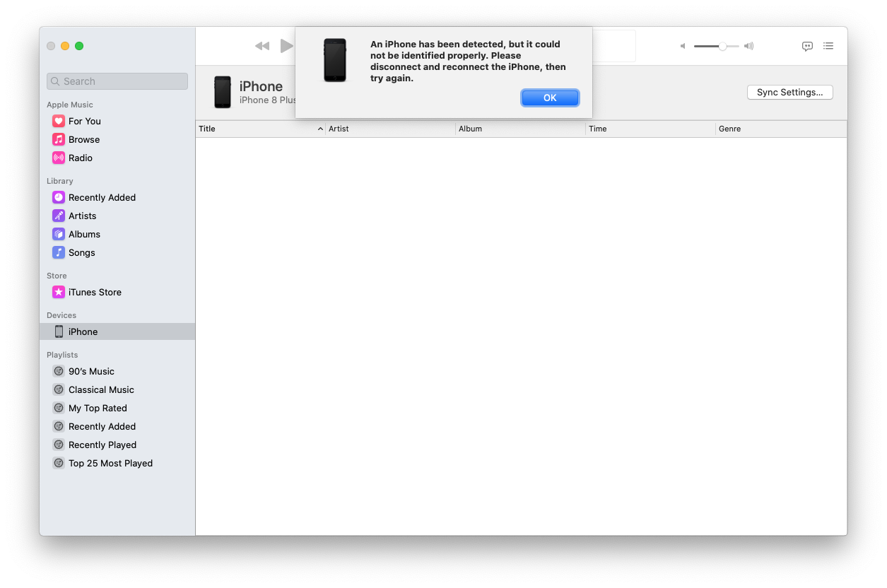887x588 pixels.
Task: Click the Store section heading
Action: 57,276
